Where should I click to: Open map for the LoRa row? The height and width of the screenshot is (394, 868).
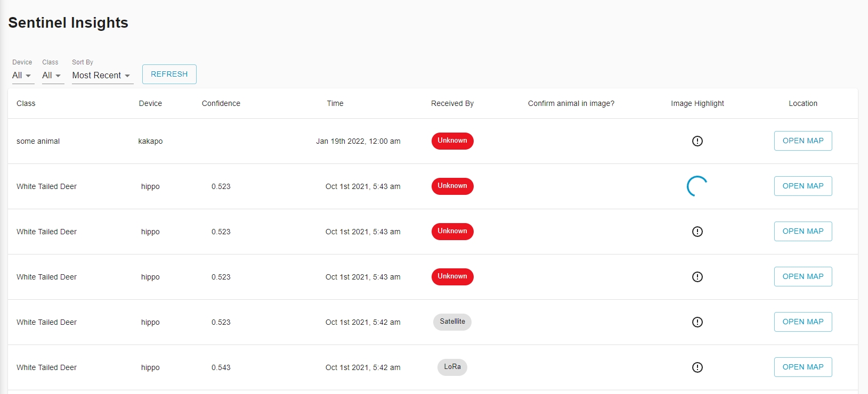(802, 367)
